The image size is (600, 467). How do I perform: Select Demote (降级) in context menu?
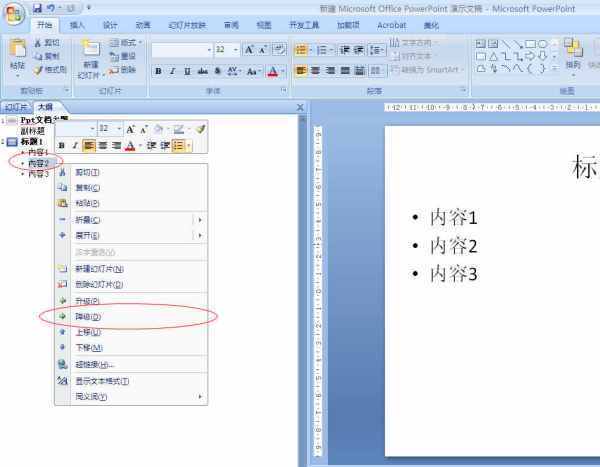point(88,317)
